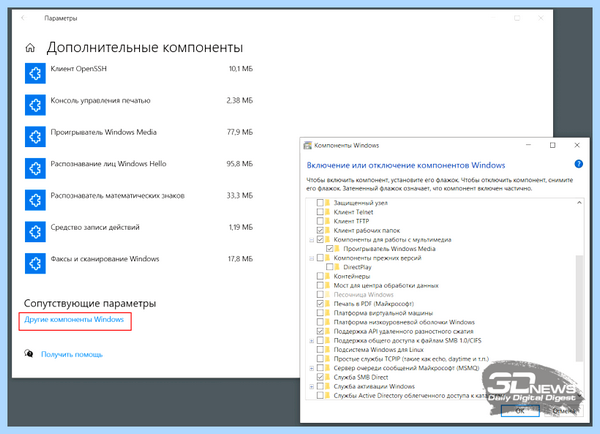This screenshot has height=434, width=600.
Task: Click the Распознаватель математических знаков icon
Action: click(35, 200)
